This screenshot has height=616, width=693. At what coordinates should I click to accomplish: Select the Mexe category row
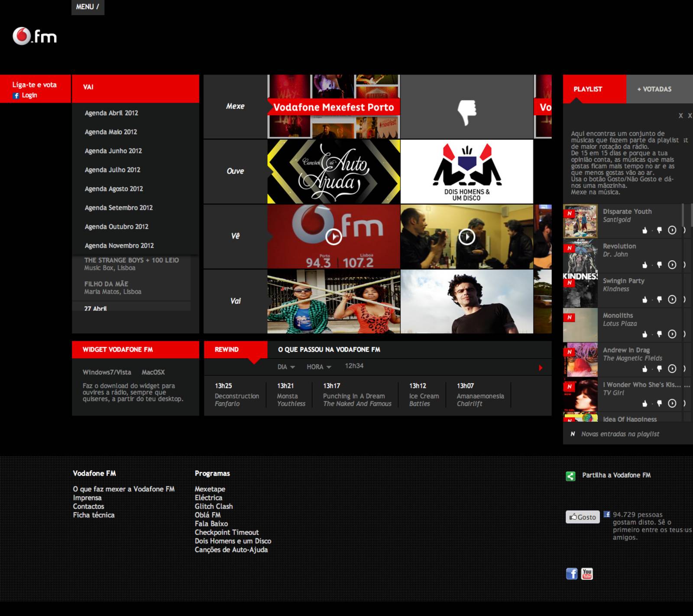235,106
